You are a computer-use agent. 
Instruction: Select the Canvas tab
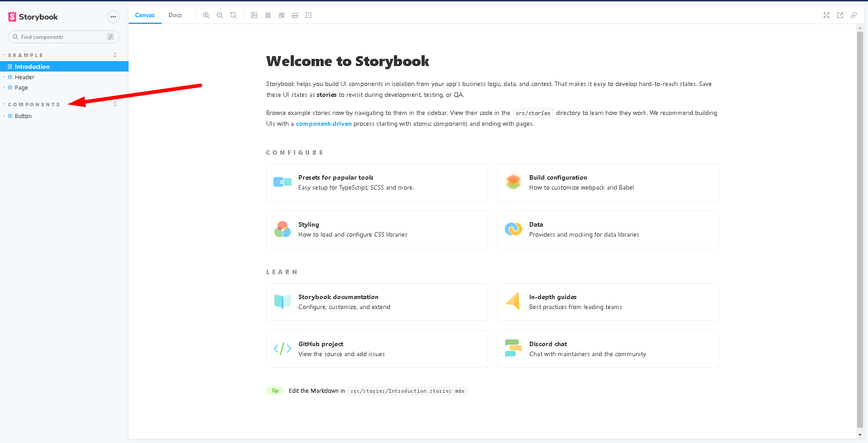pos(145,15)
